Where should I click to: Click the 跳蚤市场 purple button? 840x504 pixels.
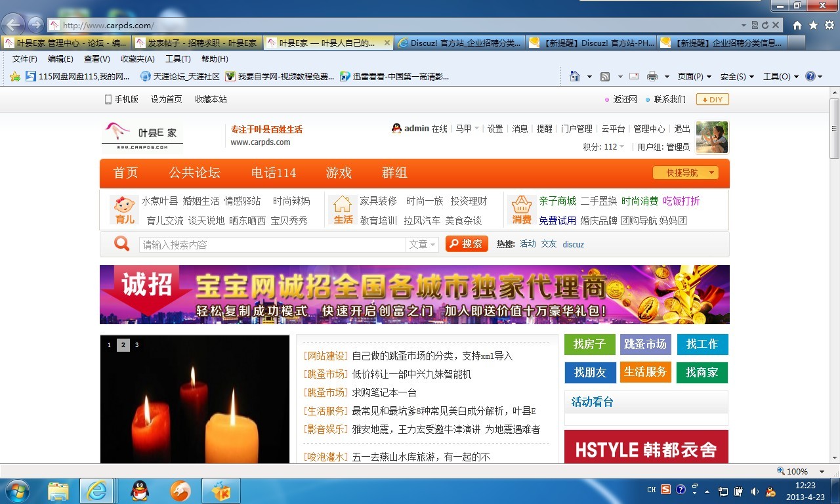point(646,345)
